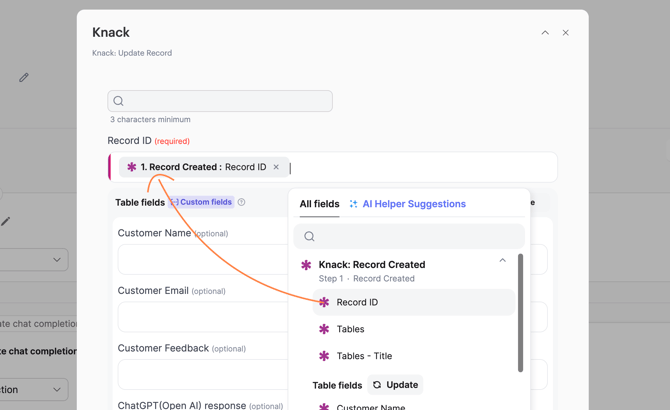Image resolution: width=670 pixels, height=410 pixels.
Task: Open the dropdown above the chat completion text
Action: pos(34,260)
